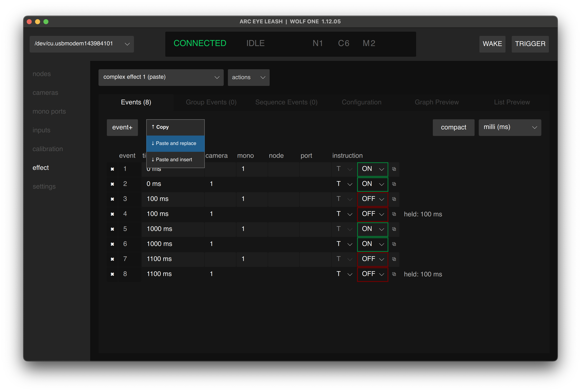Delete event 7 via the X icon
581x392 pixels.
[x=112, y=259]
